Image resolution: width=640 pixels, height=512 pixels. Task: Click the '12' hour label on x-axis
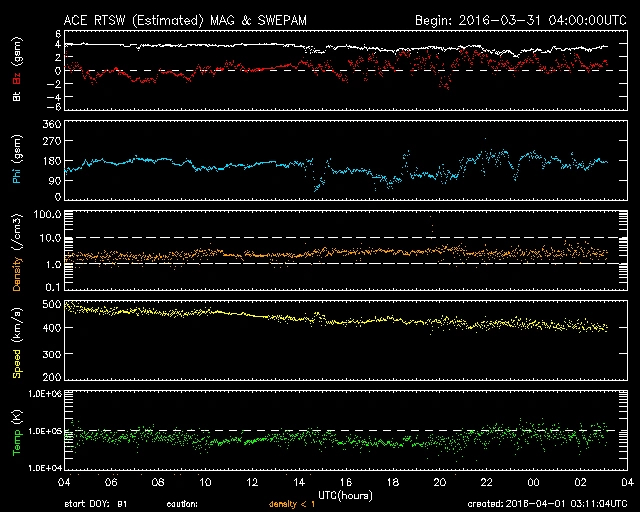pos(252,483)
